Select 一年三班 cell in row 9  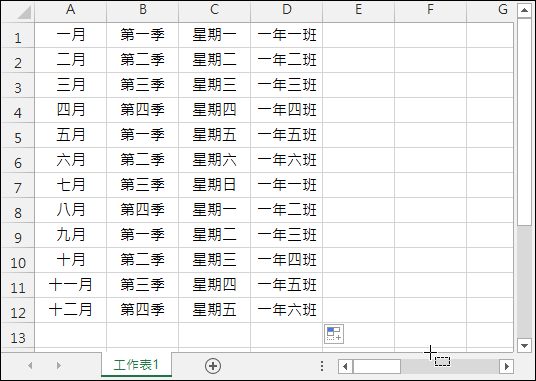pyautogui.click(x=286, y=235)
